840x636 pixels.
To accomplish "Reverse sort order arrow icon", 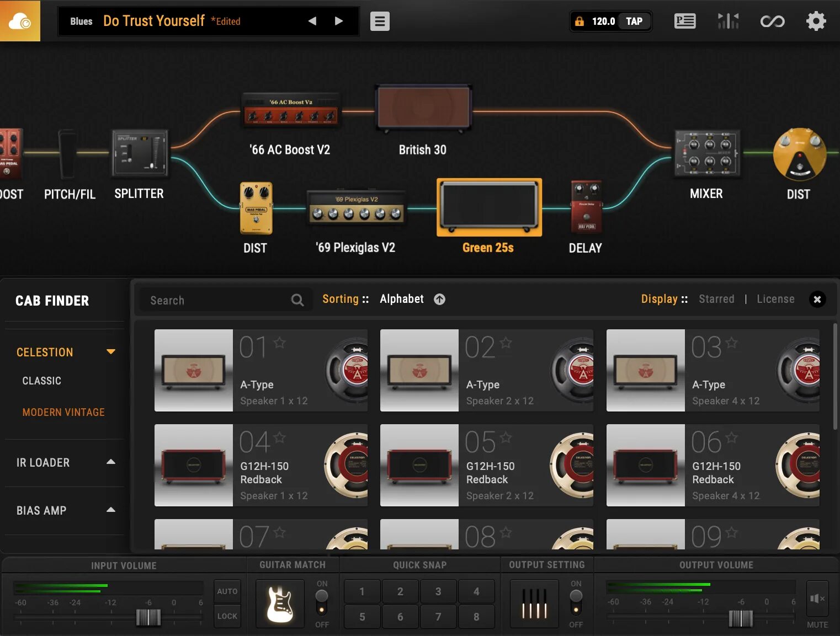I will (x=439, y=299).
